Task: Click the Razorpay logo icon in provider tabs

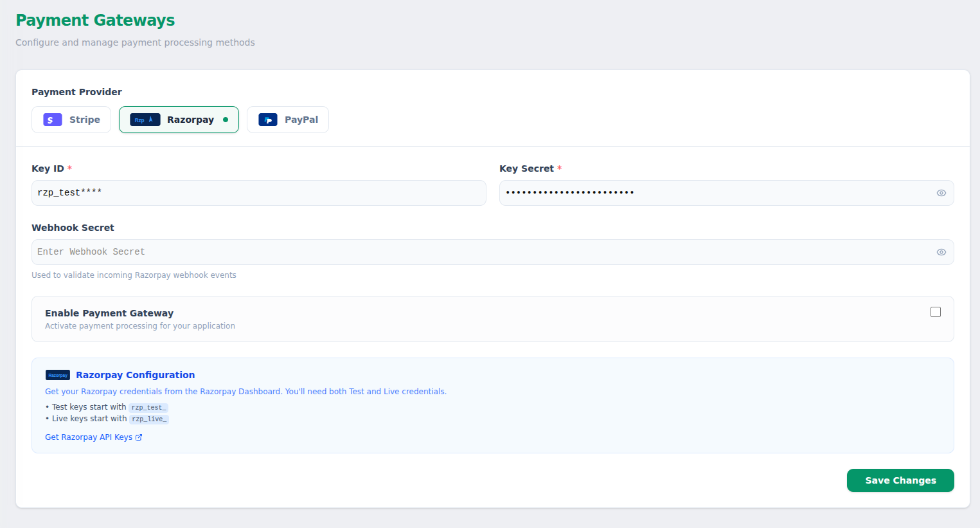Action: tap(145, 120)
